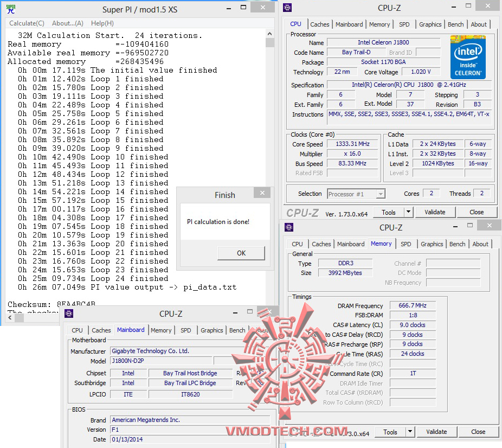Expand Tools dropdown arrow in Memory CPU-Z window

coord(410,432)
